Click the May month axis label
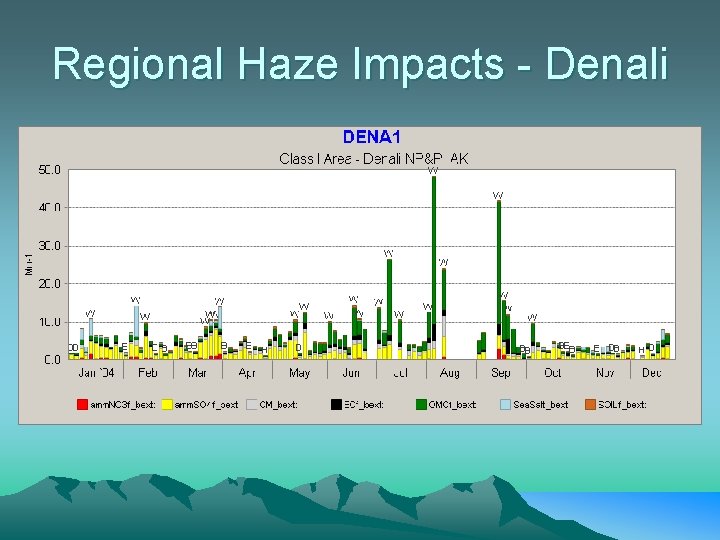Viewport: 720px width, 540px height. tap(299, 373)
